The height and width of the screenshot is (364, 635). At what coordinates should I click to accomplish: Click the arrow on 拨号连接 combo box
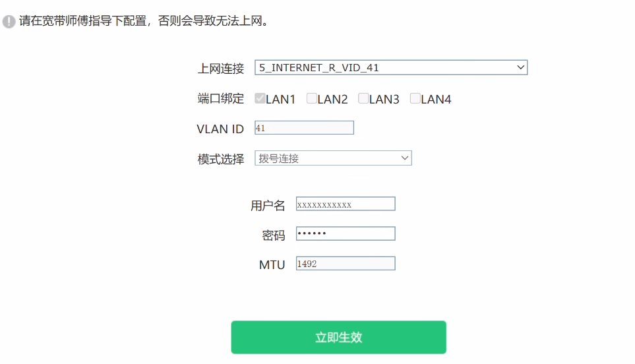click(405, 158)
